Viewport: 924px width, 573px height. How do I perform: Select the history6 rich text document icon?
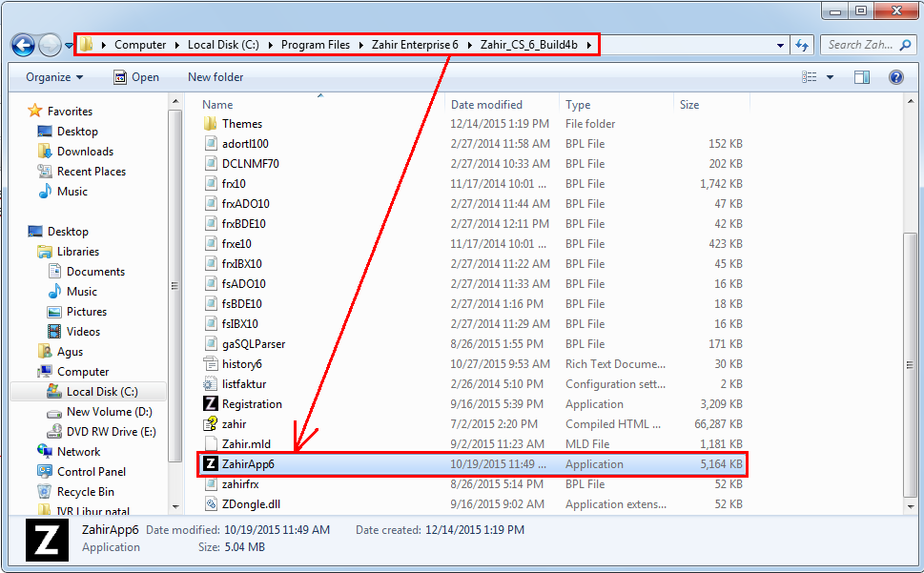(x=211, y=364)
